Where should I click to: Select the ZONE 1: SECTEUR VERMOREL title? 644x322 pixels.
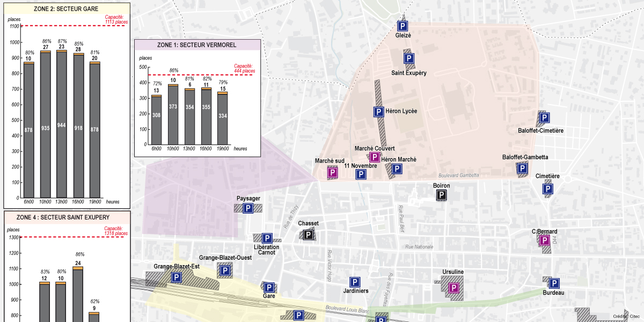197,45
